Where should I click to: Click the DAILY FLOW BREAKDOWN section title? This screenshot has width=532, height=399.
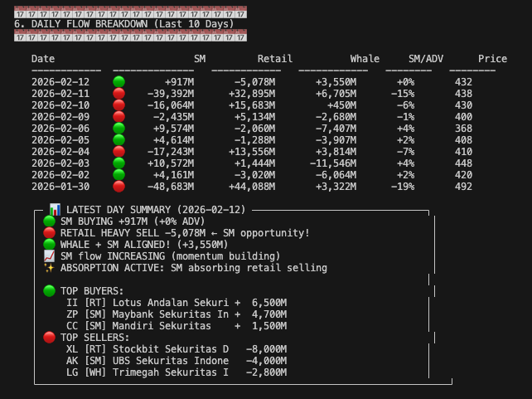124,24
